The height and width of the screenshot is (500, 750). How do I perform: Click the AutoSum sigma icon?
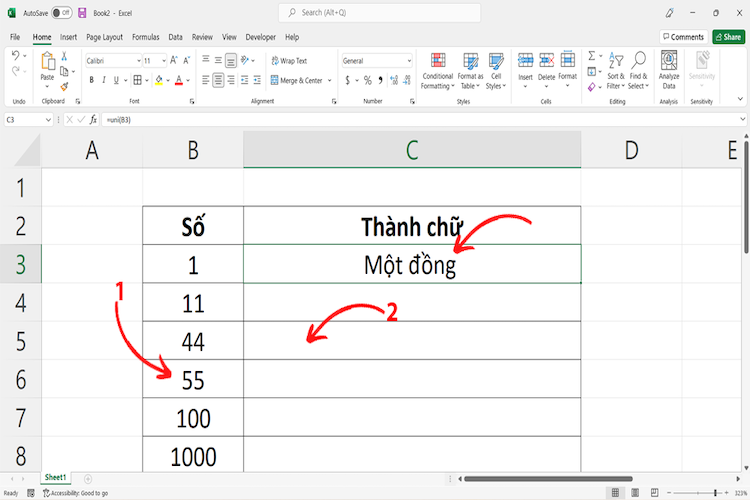pos(592,56)
